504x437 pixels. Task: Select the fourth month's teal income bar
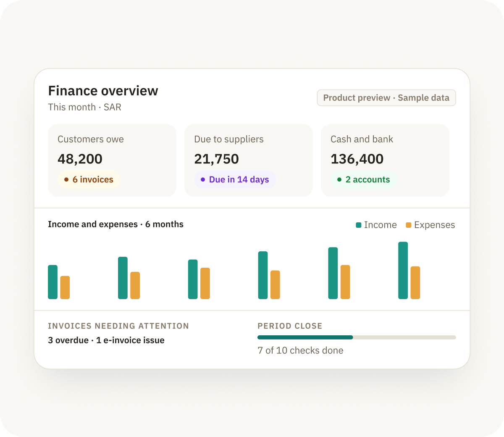pyautogui.click(x=263, y=275)
